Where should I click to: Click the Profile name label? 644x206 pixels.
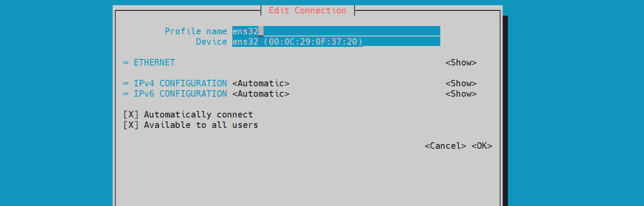coord(195,31)
